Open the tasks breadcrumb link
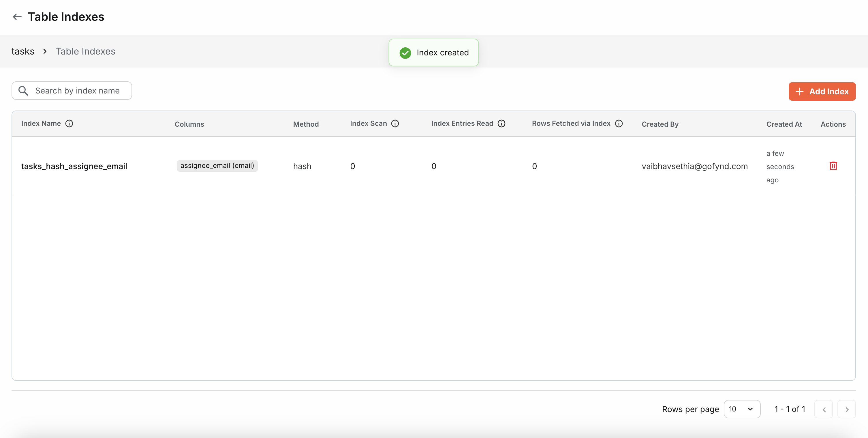Image resolution: width=868 pixels, height=438 pixels. tap(23, 51)
